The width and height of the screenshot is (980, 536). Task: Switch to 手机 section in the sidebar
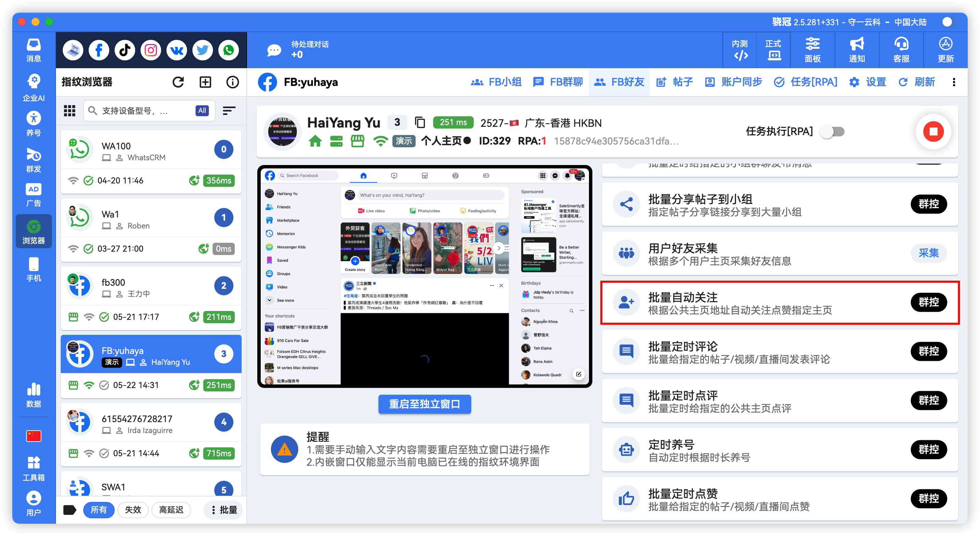[33, 269]
